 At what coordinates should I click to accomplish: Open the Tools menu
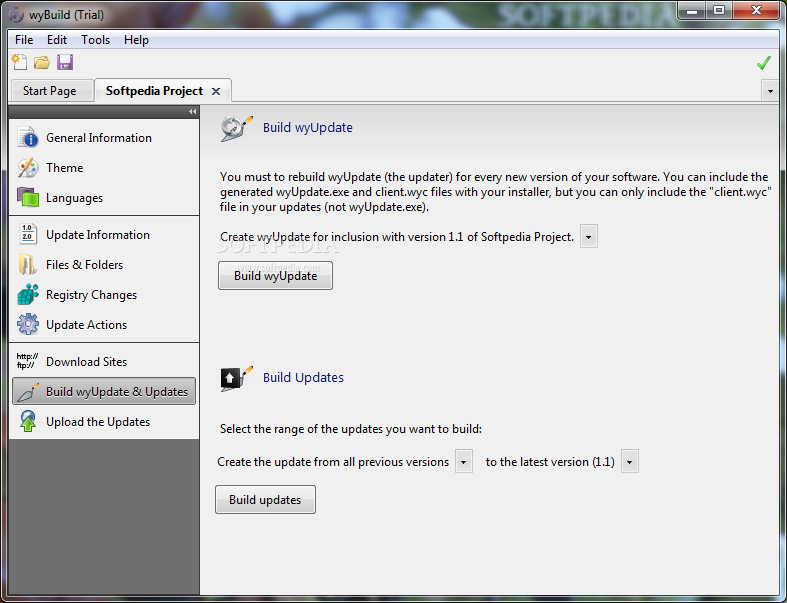tap(95, 40)
